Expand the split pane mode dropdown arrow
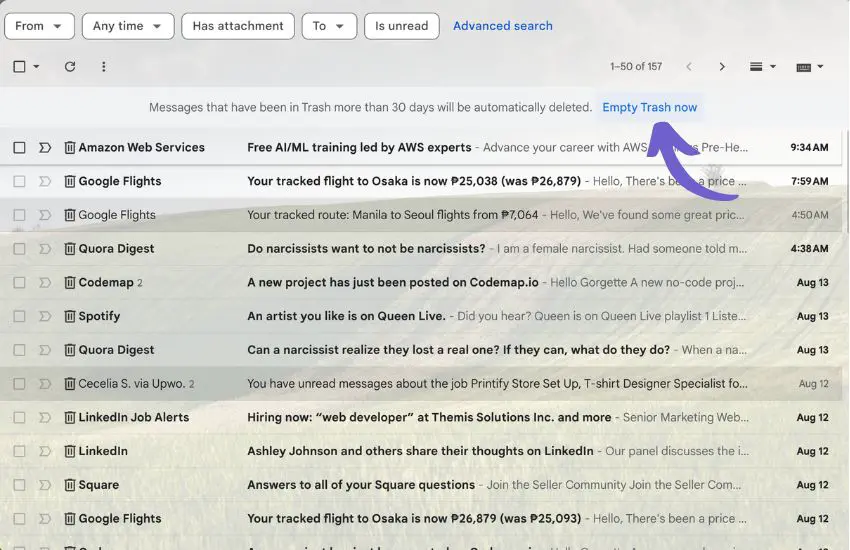The width and height of the screenshot is (850, 550). pyautogui.click(x=773, y=67)
